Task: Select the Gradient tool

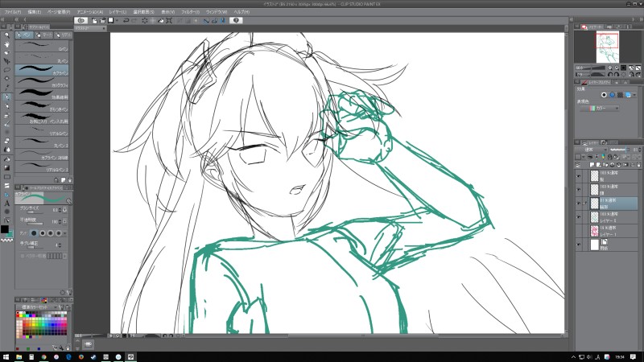Action: (6, 168)
